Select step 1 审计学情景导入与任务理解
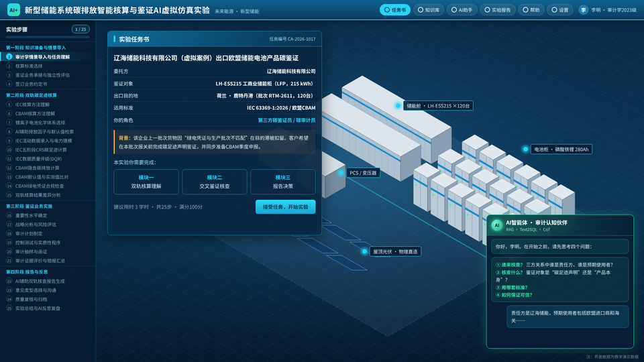This screenshot has width=644, height=362. click(48, 56)
